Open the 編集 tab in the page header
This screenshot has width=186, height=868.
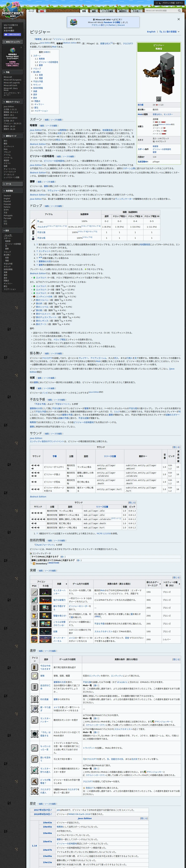coord(94,11)
